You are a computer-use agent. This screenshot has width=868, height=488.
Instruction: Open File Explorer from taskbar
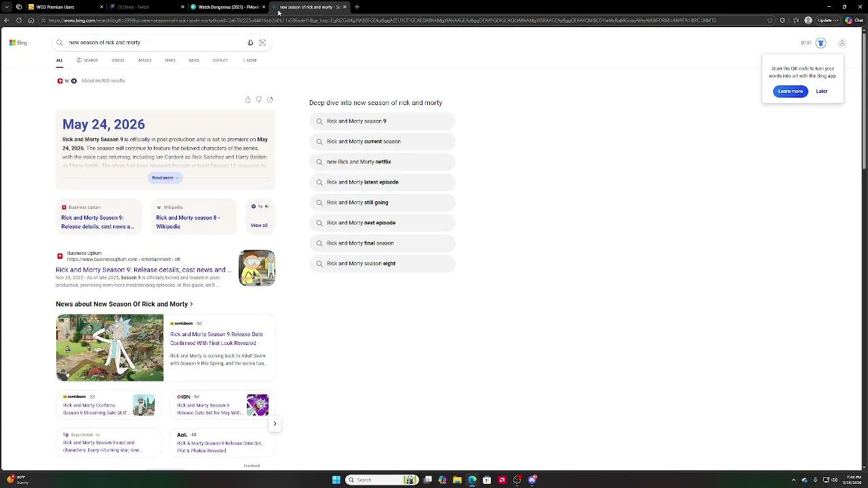tap(457, 480)
